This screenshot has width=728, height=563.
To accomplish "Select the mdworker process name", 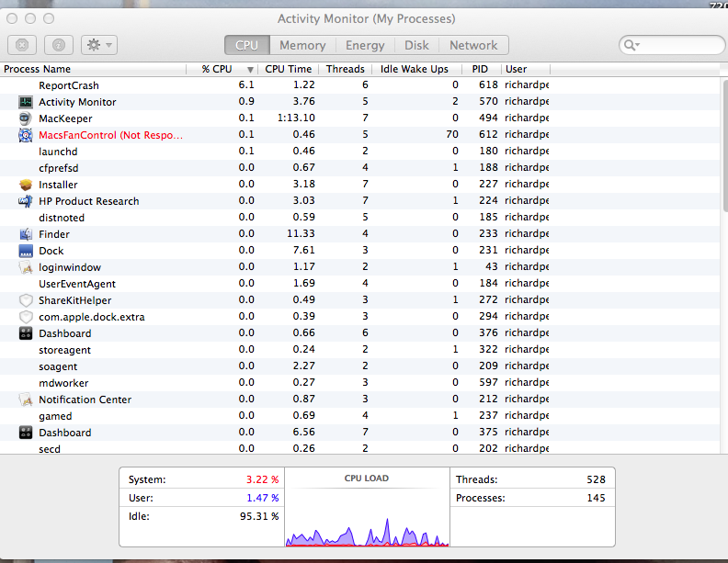I will pos(63,383).
